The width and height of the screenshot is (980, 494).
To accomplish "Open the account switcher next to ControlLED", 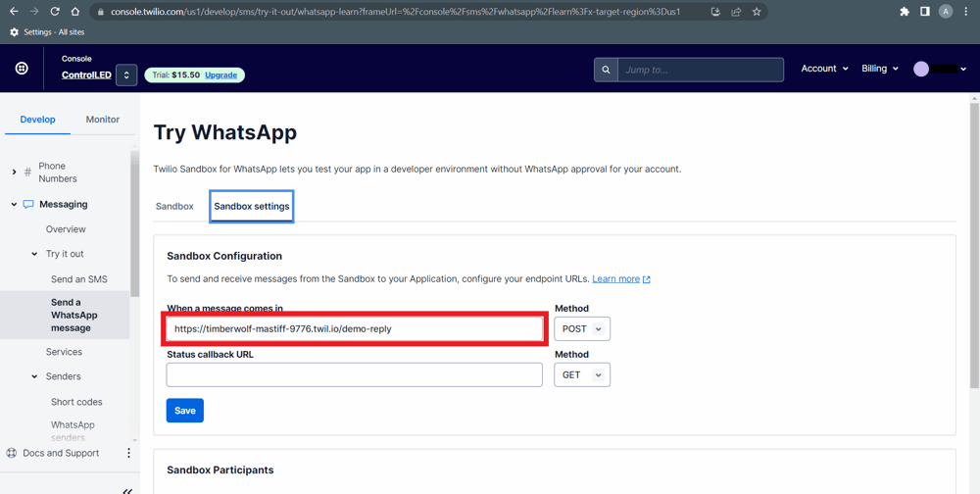I will point(126,74).
